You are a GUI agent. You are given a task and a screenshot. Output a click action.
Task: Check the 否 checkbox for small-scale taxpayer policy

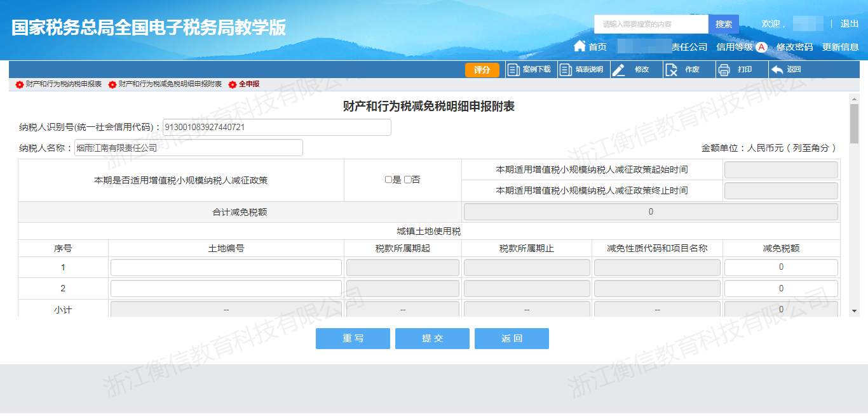(x=407, y=180)
